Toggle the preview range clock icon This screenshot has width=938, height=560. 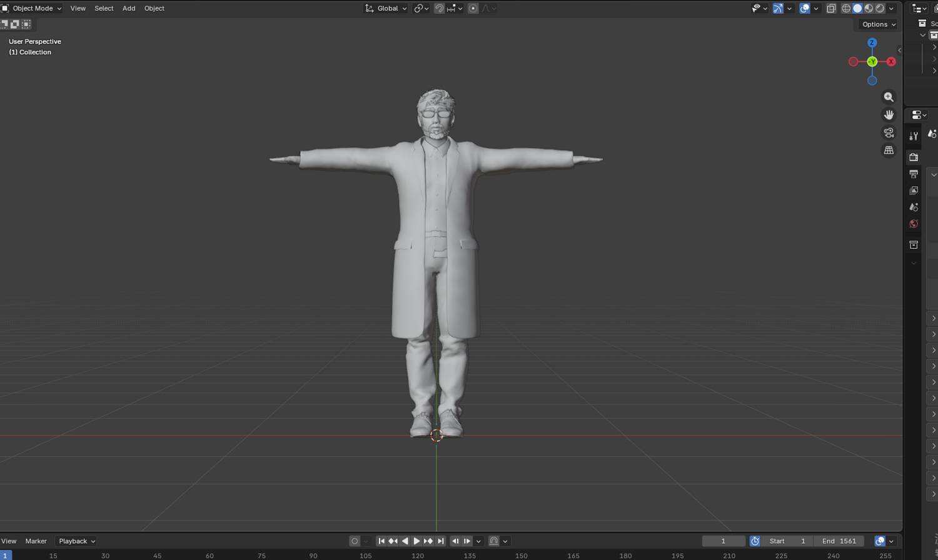coord(755,541)
